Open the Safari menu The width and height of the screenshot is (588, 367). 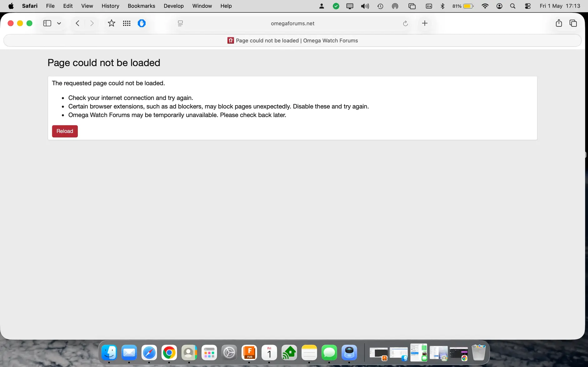pyautogui.click(x=30, y=6)
